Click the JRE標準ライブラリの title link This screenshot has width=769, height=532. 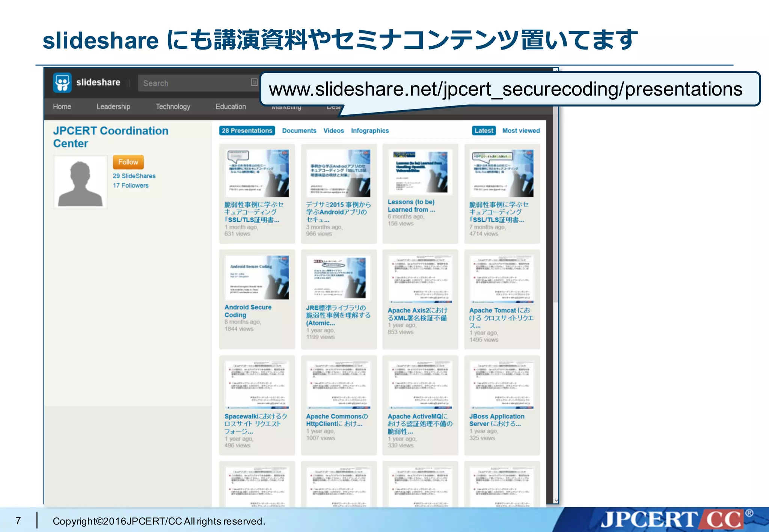click(338, 315)
